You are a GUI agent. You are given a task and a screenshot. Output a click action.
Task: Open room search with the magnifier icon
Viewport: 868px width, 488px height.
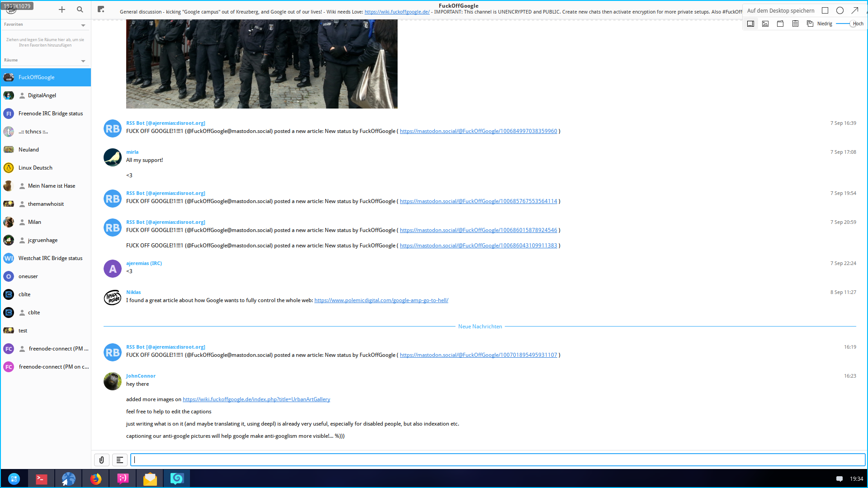[x=80, y=9]
